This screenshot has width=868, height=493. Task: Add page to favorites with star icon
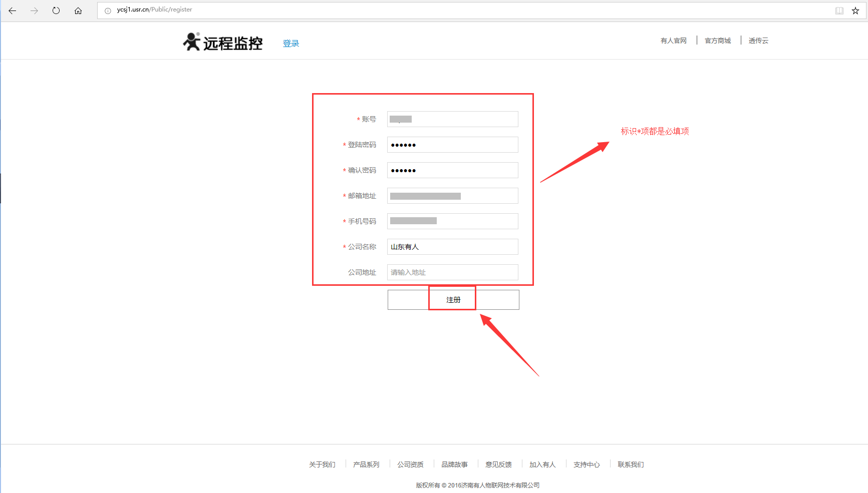855,11
